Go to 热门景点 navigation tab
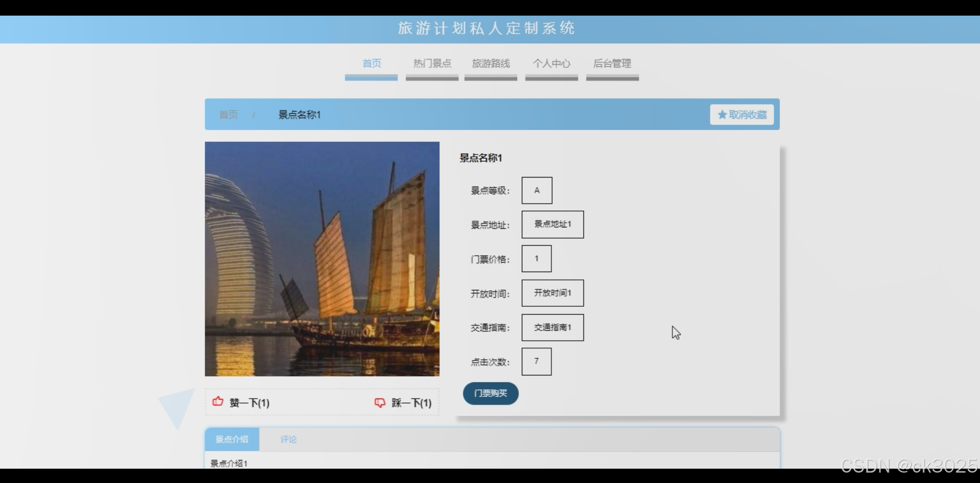This screenshot has width=980, height=483. click(x=432, y=64)
